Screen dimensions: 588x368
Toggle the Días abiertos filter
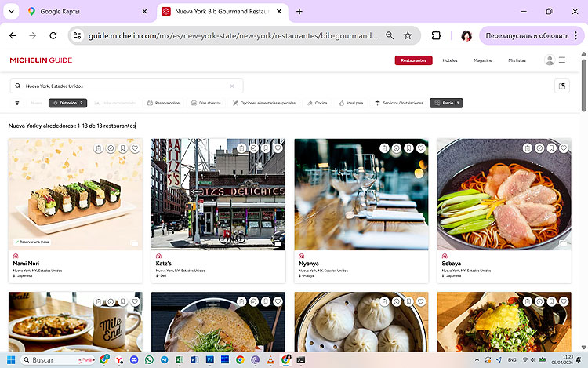pyautogui.click(x=206, y=103)
